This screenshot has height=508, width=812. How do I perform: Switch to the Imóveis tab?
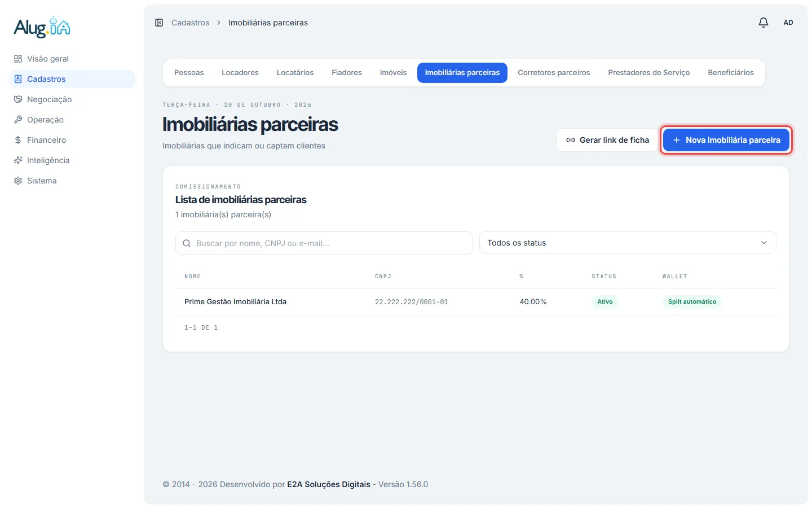pyautogui.click(x=393, y=73)
